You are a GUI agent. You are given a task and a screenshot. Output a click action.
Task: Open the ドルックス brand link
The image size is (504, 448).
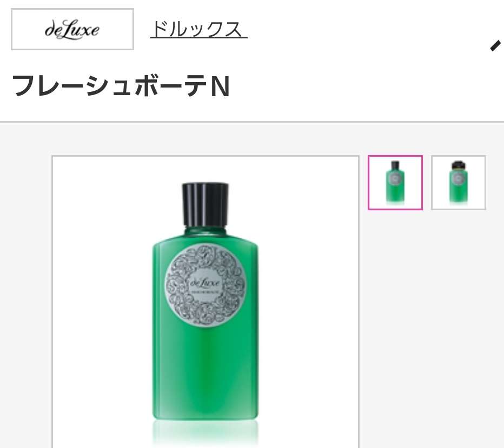pyautogui.click(x=198, y=29)
